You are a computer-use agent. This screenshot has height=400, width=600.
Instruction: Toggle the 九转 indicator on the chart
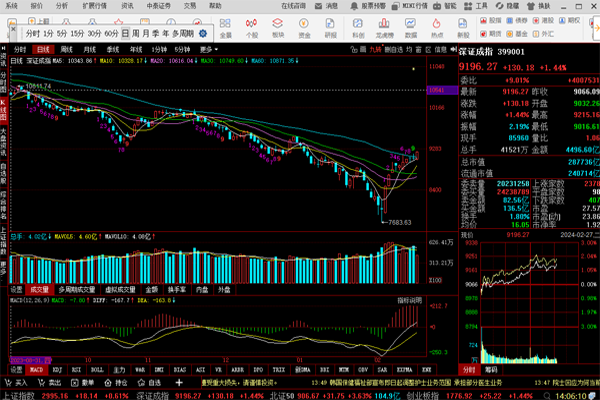pyautogui.click(x=375, y=49)
